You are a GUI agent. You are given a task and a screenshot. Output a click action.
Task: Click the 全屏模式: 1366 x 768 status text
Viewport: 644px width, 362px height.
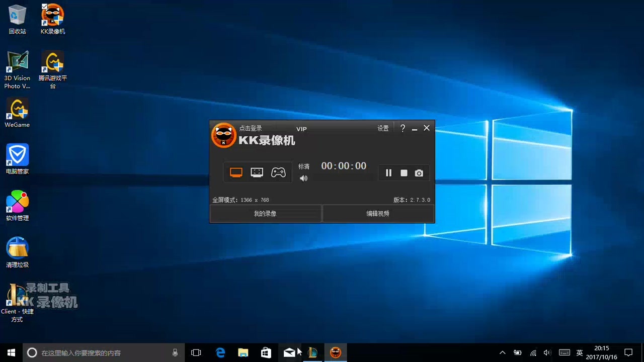[x=240, y=200]
